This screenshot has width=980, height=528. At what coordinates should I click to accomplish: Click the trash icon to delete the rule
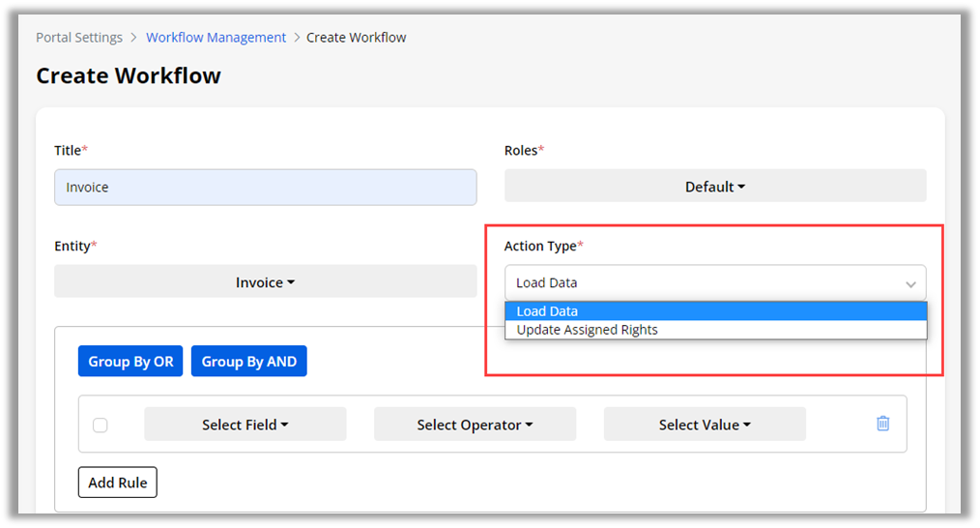(882, 424)
